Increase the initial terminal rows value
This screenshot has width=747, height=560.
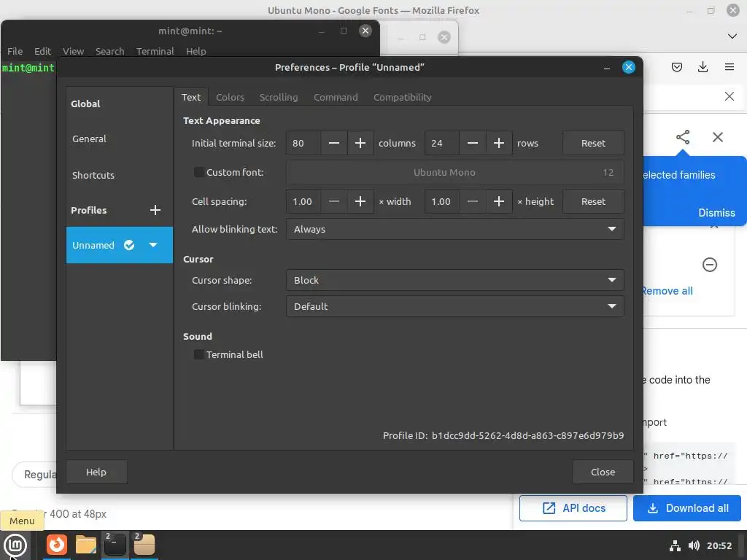click(x=499, y=144)
